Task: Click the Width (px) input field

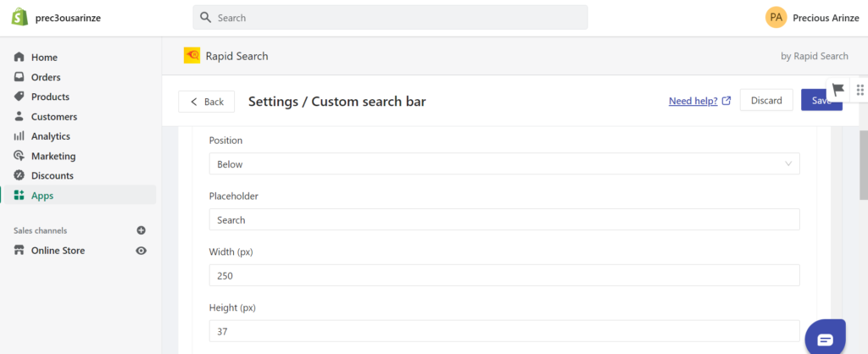Action: (504, 275)
